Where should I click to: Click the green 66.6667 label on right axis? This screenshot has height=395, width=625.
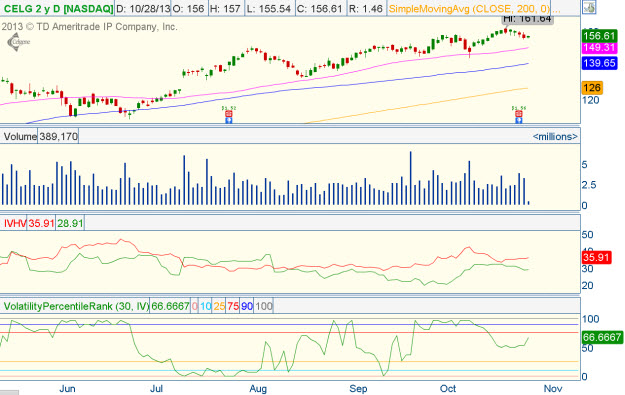602,337
